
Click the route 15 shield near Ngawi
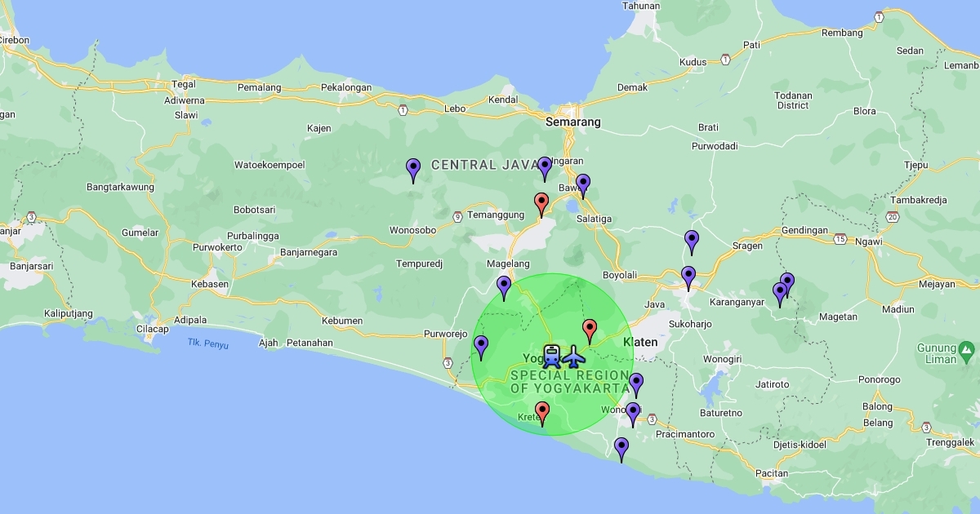coord(840,239)
